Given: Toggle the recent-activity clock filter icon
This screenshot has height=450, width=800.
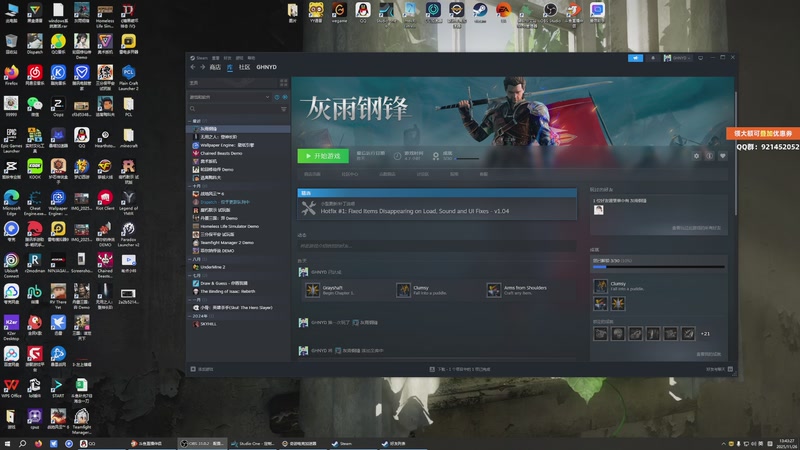Looking at the screenshot, I should (277, 97).
